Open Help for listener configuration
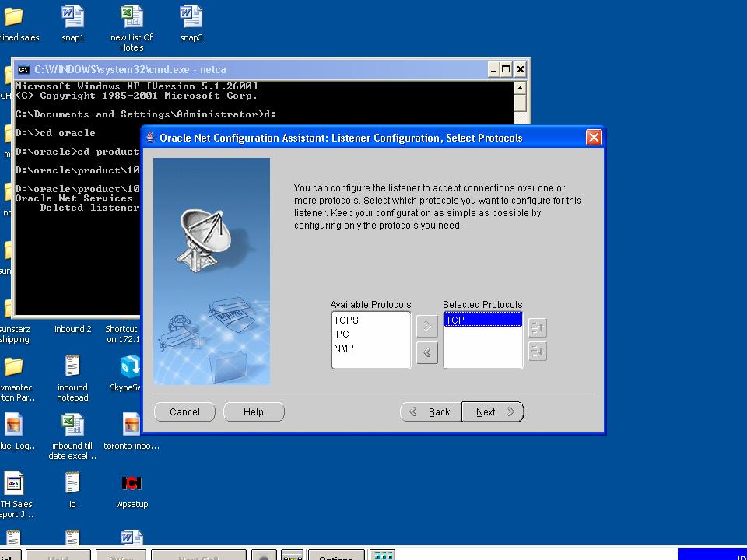 (x=254, y=412)
